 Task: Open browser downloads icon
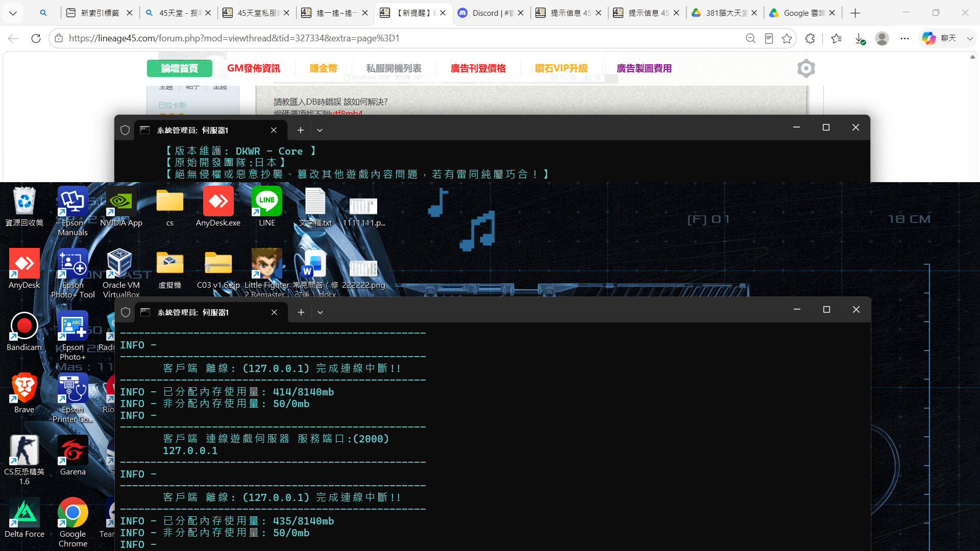860,38
